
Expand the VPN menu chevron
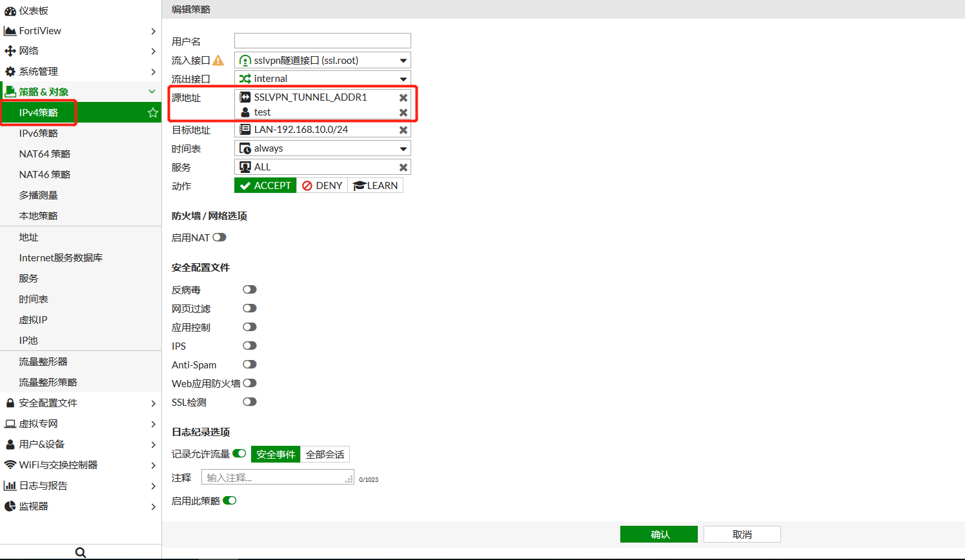coord(153,424)
